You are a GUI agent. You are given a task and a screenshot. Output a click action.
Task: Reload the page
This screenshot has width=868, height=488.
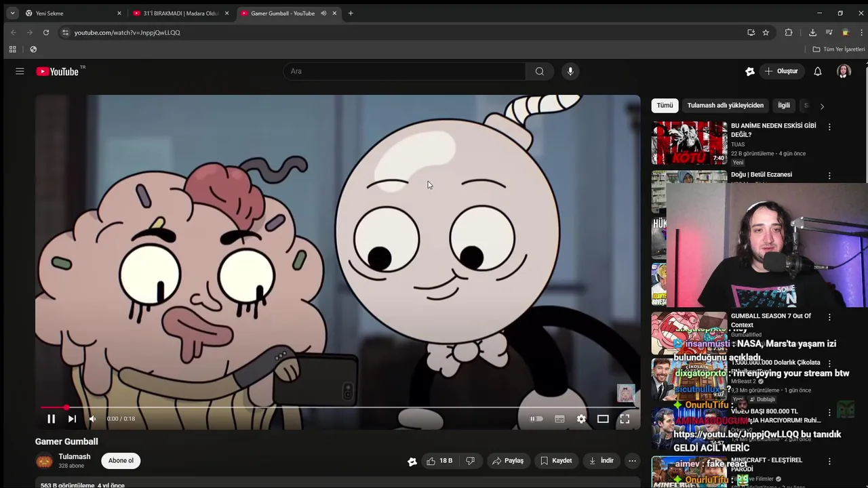coord(46,32)
